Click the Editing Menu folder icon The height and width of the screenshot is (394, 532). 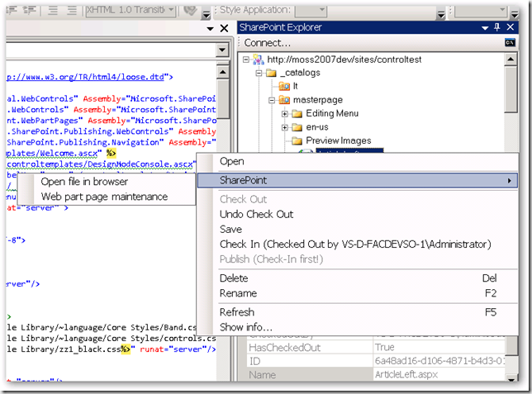(297, 113)
